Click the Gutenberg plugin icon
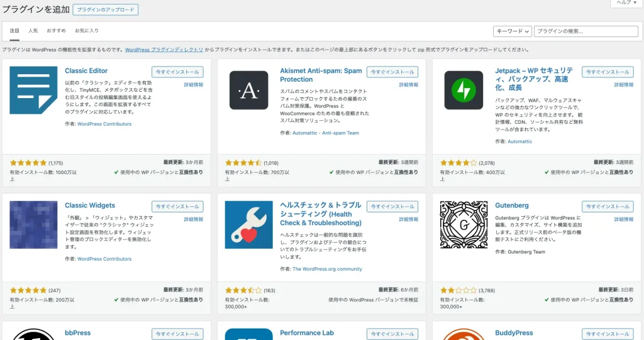This screenshot has width=644, height=340. (464, 224)
